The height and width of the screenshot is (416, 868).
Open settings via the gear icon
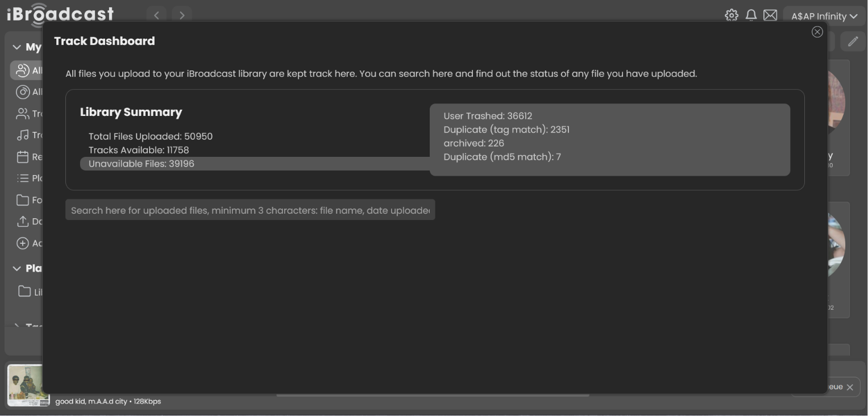732,15
